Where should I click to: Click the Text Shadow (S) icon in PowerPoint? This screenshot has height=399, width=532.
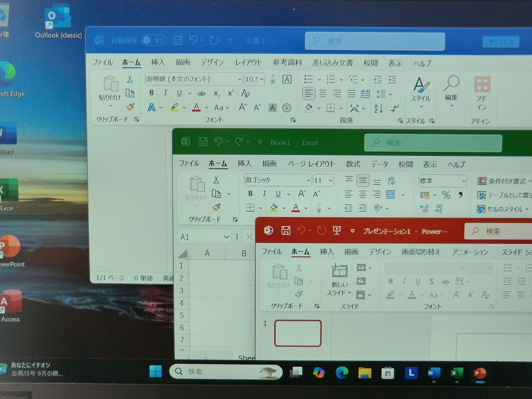431,281
